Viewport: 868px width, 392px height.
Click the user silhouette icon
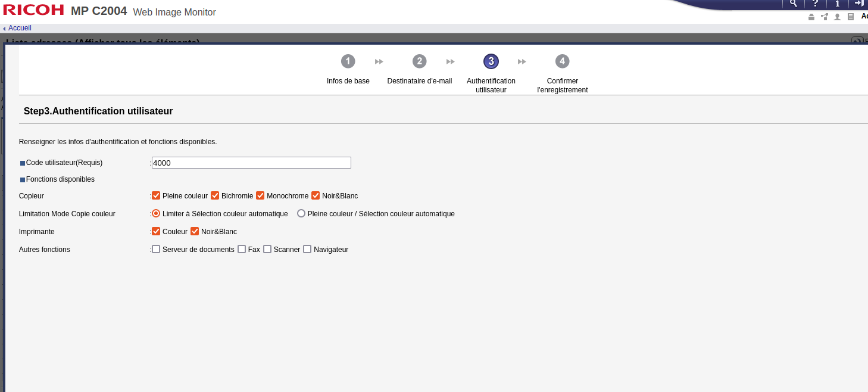(838, 17)
